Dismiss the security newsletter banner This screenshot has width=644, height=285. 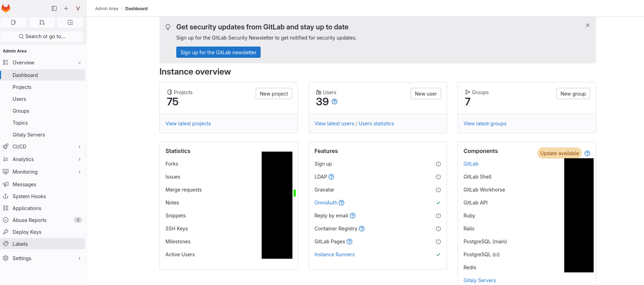588,25
